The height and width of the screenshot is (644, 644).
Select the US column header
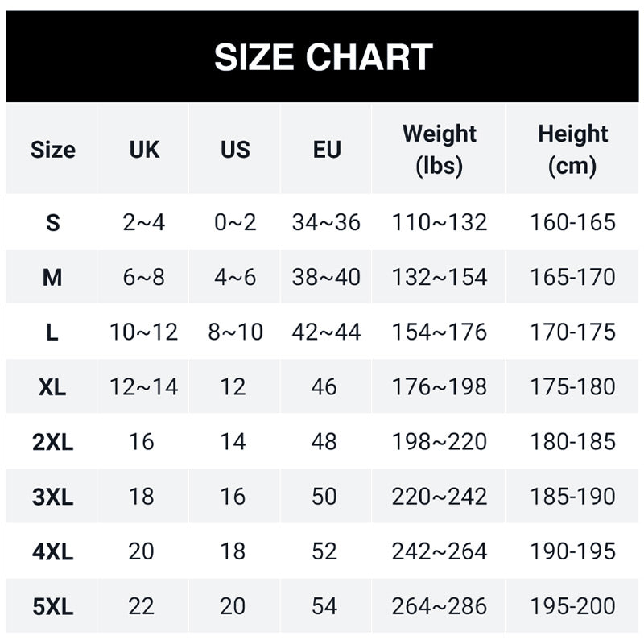click(235, 150)
